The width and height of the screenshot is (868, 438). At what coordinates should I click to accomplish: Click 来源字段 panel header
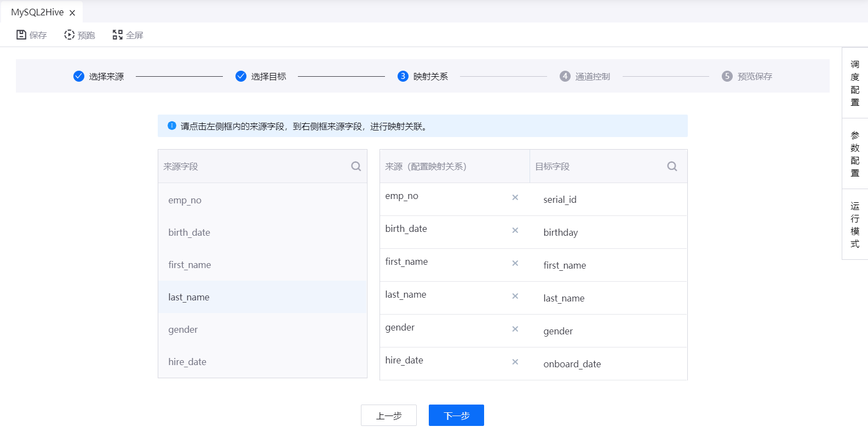(x=262, y=166)
